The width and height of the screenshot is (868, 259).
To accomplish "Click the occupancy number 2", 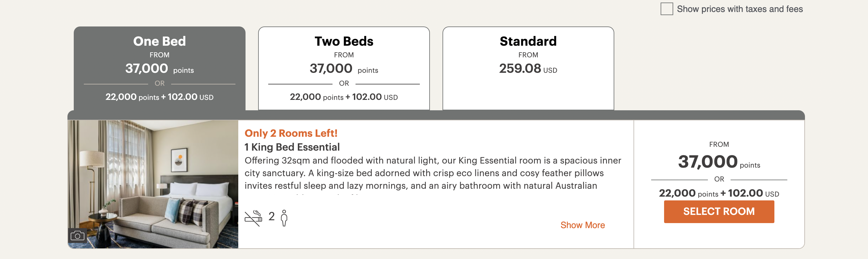I will click(x=272, y=216).
